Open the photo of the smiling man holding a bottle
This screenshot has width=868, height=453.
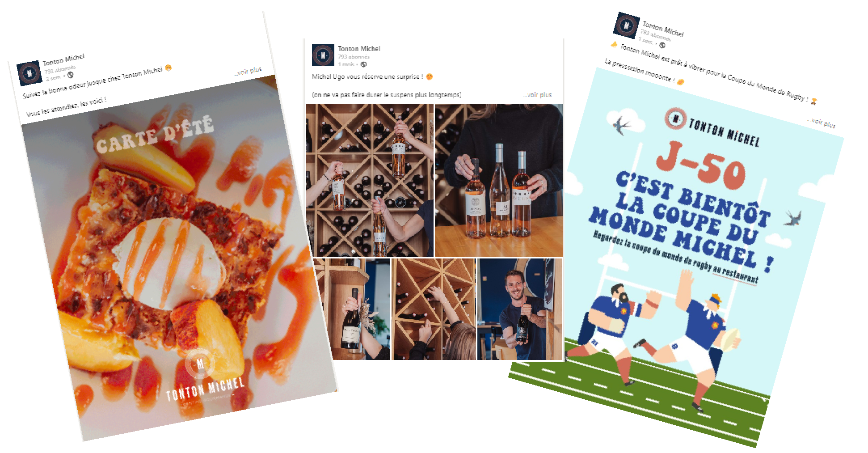coord(520,309)
